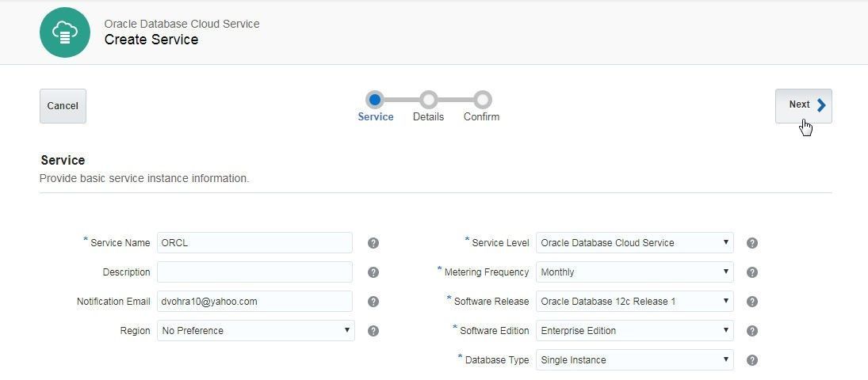Open the Software Edition dropdown

point(634,331)
